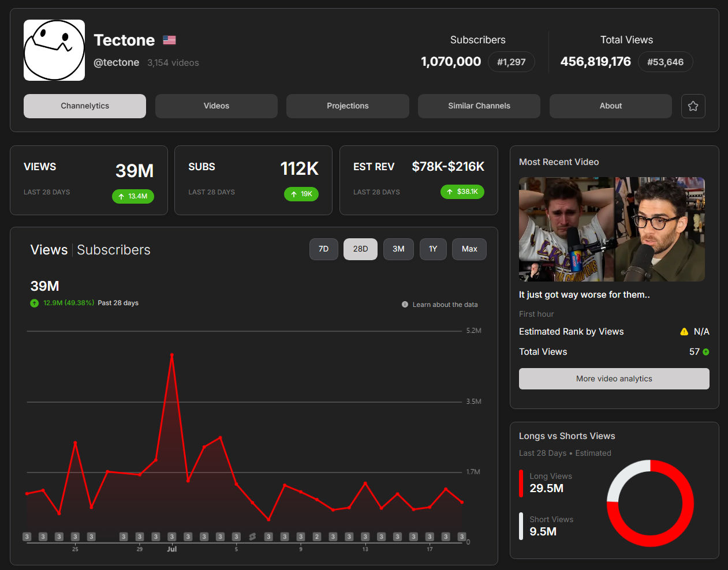Click the Longs vs Shorts Views heading

pos(567,436)
